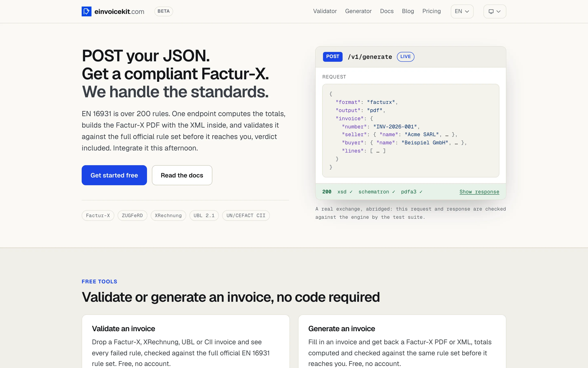Click the "facturx" format value
The image size is (588, 368).
pyautogui.click(x=381, y=102)
